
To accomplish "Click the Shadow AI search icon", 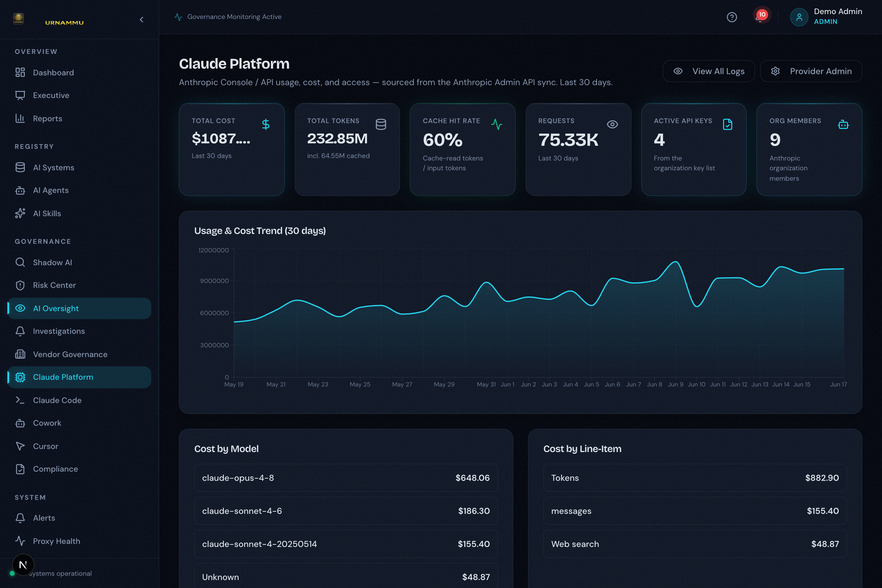I will [x=20, y=262].
